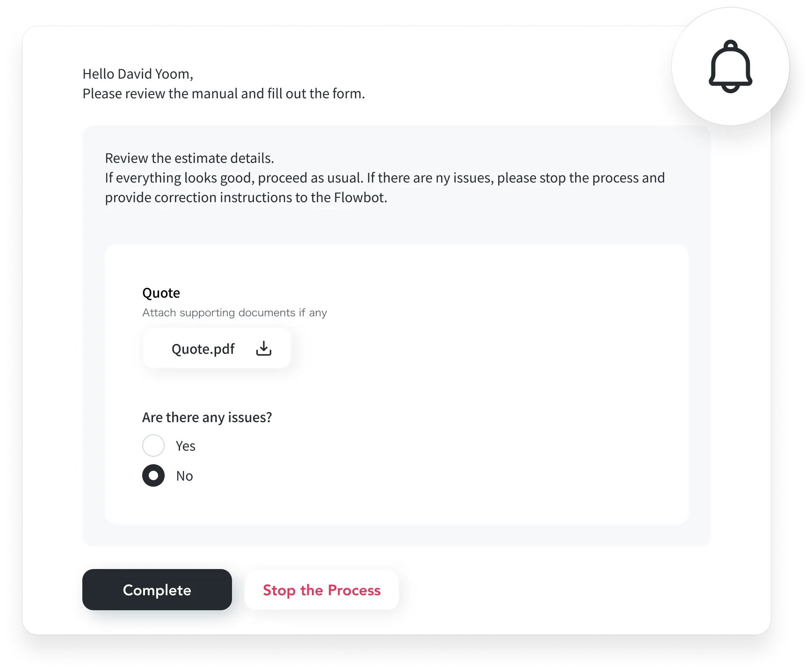Click the 'Hello David Yoom' greeting line
Image resolution: width=812 pixels, height=672 pixels.
[x=138, y=74]
